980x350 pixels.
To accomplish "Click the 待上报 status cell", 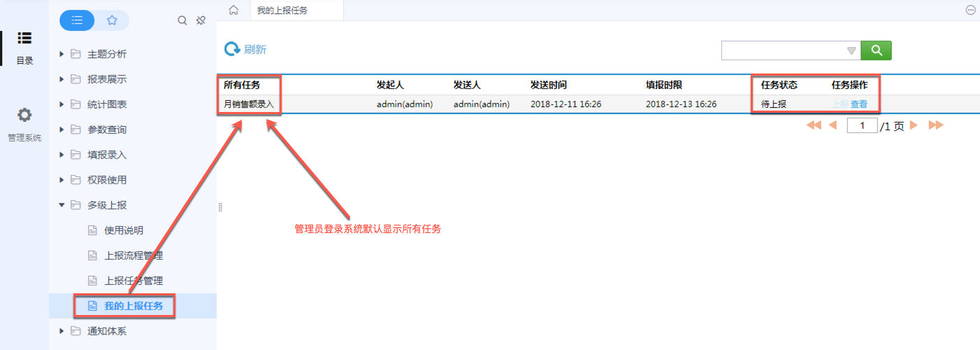I will point(774,104).
